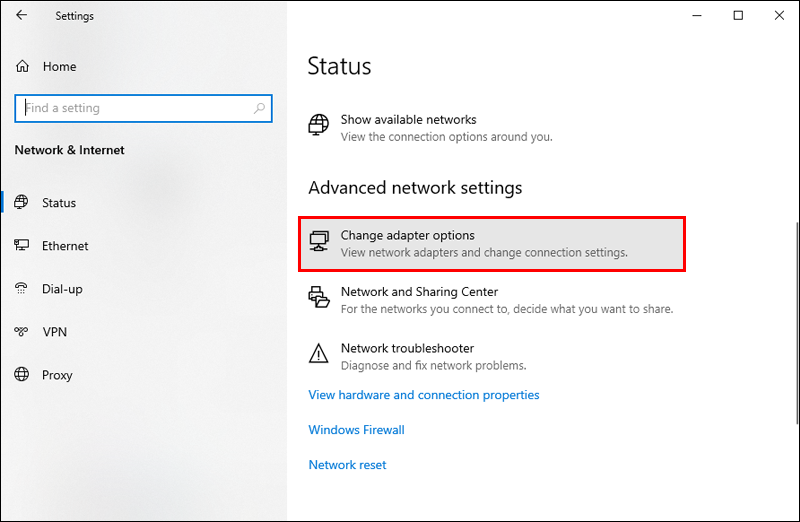
Task: Click the Dial-up icon
Action: pyautogui.click(x=22, y=289)
